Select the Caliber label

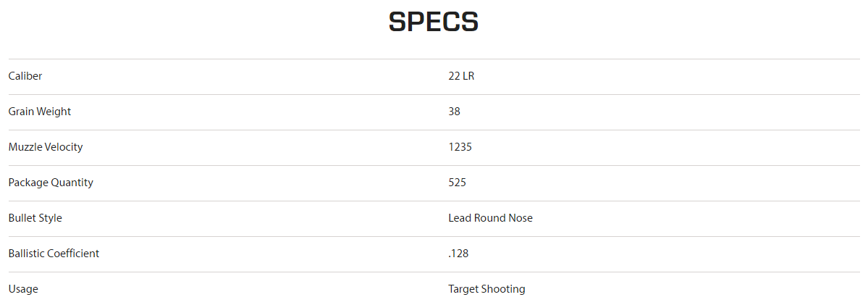click(x=25, y=76)
